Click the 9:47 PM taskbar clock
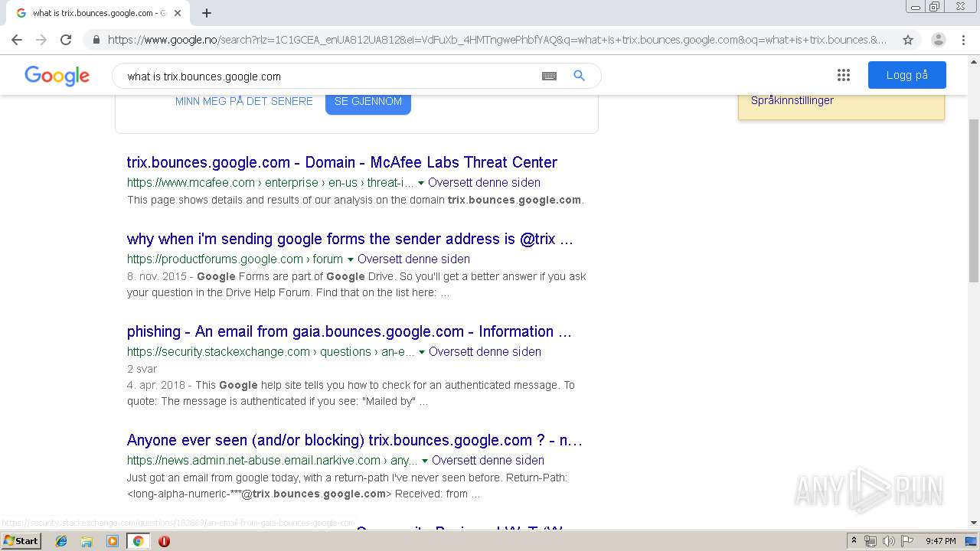 click(940, 541)
